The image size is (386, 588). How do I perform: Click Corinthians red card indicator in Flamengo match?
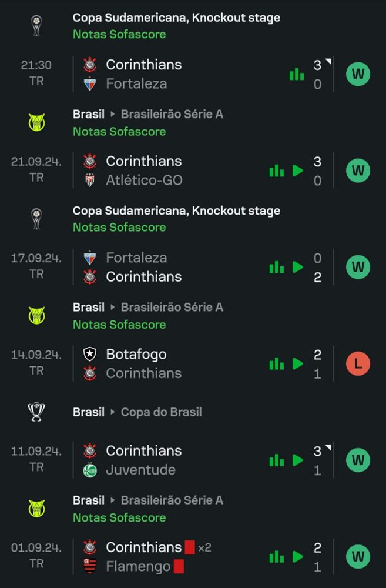(x=190, y=547)
